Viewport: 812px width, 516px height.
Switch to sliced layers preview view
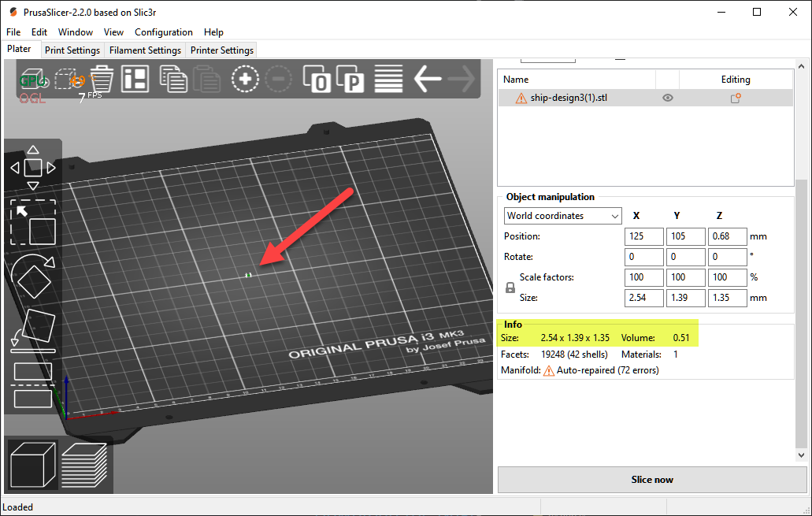(x=84, y=464)
